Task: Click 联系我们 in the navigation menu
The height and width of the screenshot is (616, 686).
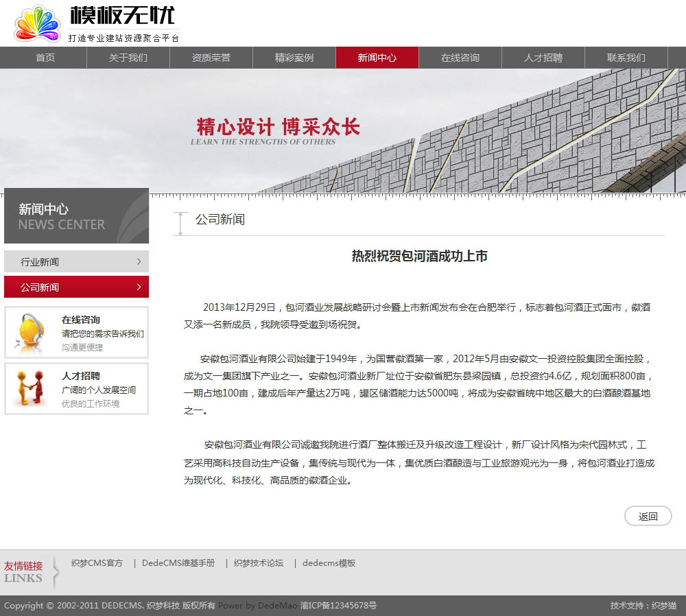Action: point(626,58)
